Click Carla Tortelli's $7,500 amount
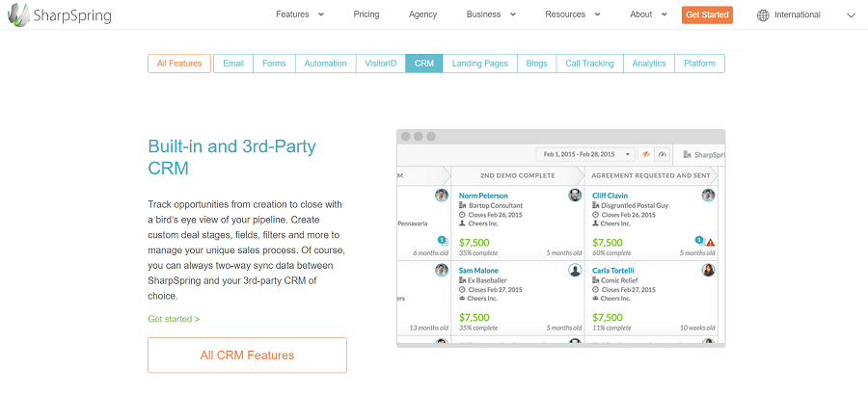 coord(608,318)
